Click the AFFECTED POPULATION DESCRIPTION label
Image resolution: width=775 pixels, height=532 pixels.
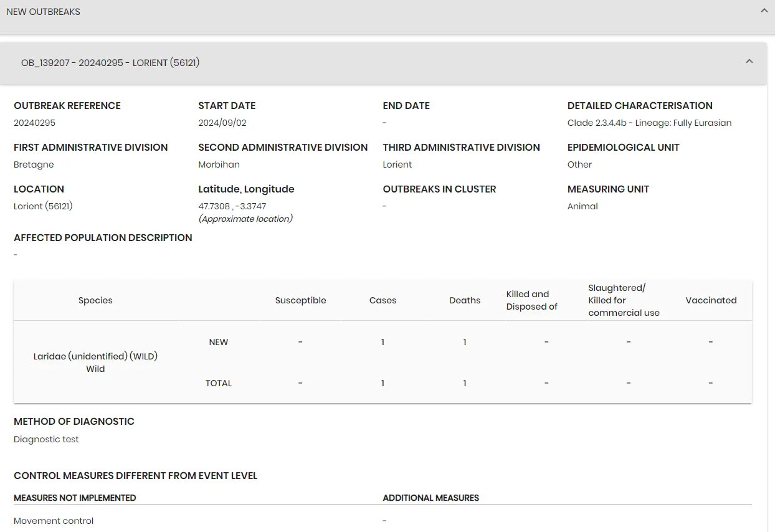[x=103, y=238]
